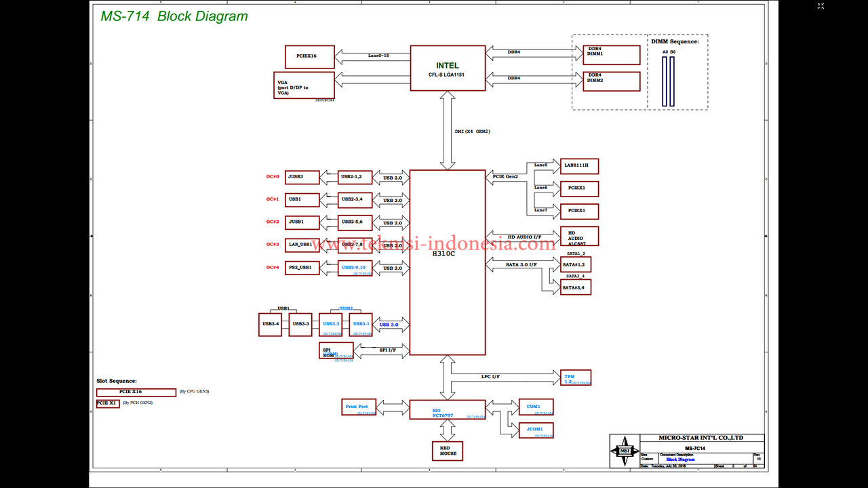Screen dimensions: 868x488
Task: Click the Lane6 label
Action: pyautogui.click(x=540, y=187)
